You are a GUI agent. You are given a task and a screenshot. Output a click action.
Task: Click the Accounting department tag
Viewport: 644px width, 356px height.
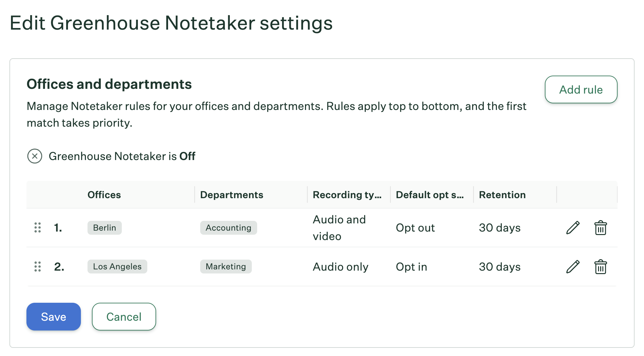click(229, 228)
